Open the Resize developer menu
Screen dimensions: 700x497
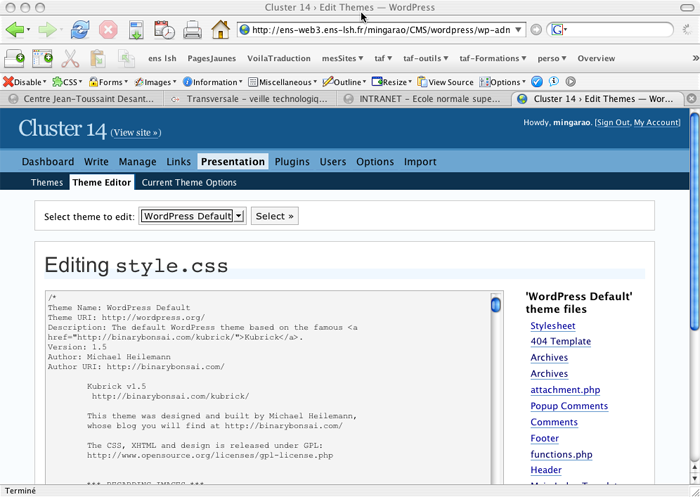(x=392, y=82)
